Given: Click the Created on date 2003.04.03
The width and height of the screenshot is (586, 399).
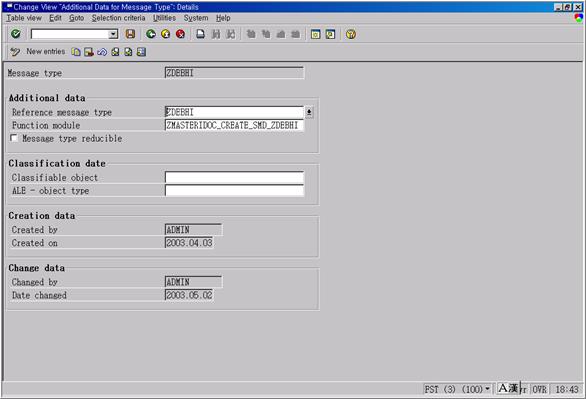Looking at the screenshot, I should point(189,243).
